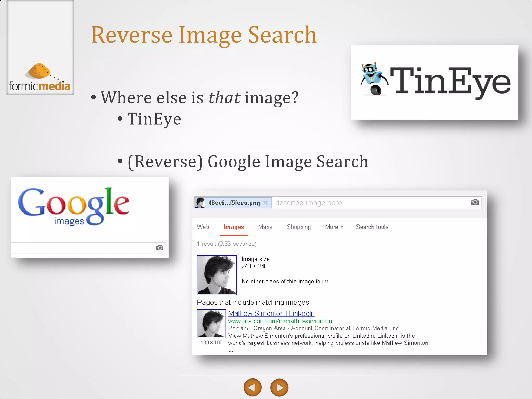This screenshot has height=399, width=532.
Task: Open the Mathew Simonton | LinkedIn link
Action: point(271,313)
